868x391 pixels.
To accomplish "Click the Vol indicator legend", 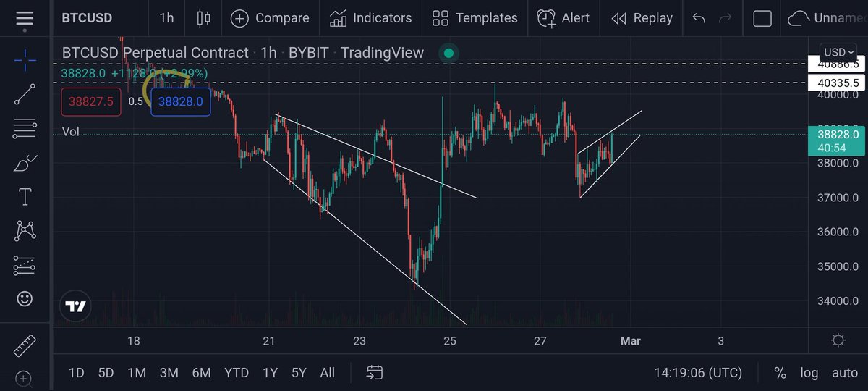I will (71, 131).
